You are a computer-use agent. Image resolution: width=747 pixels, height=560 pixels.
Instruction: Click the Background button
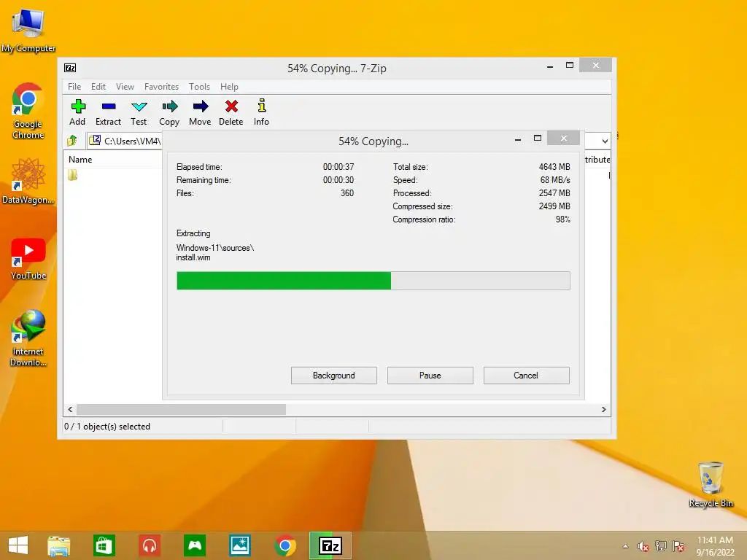334,376
